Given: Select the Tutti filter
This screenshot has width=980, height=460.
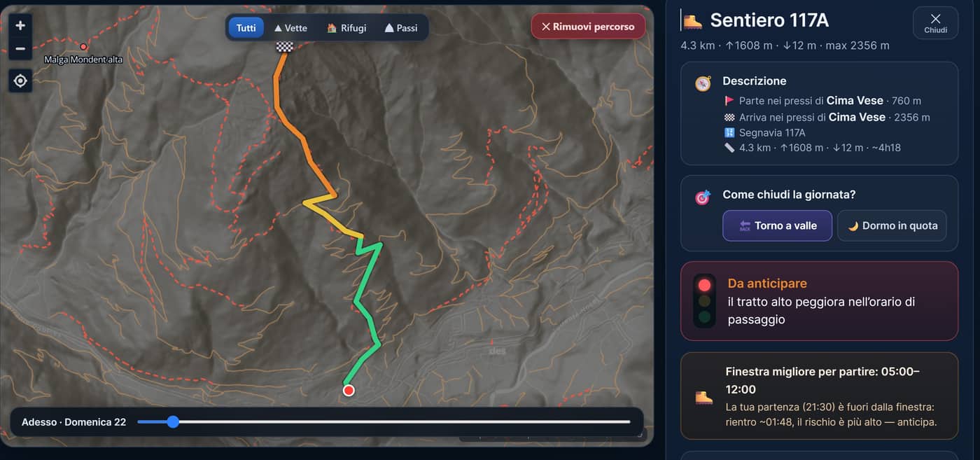Looking at the screenshot, I should [246, 28].
